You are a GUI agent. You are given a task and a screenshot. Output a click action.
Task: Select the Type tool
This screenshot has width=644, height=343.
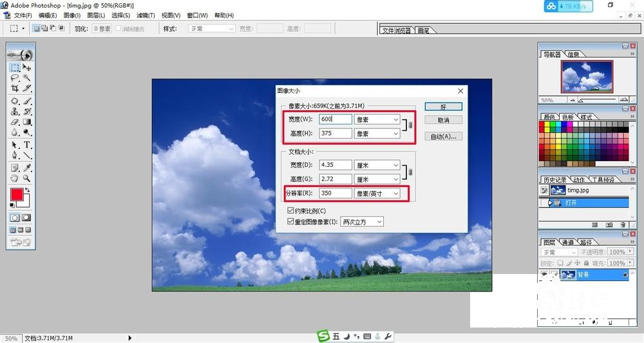tap(26, 145)
